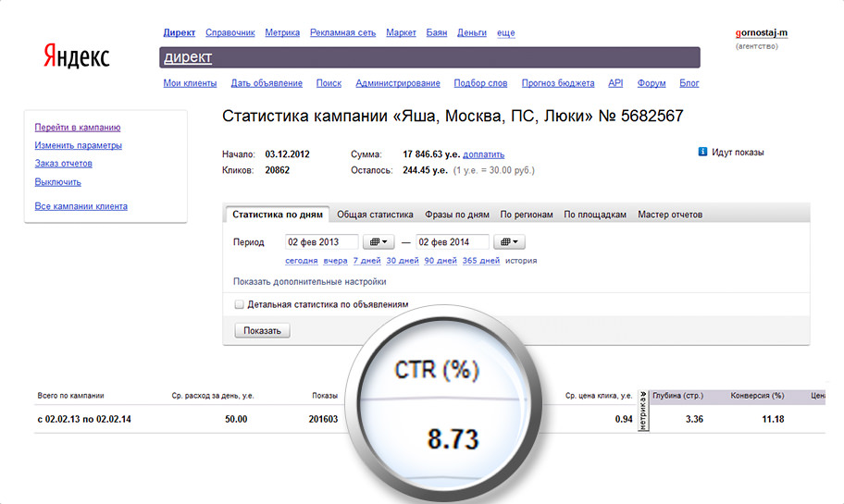Image resolution: width=844 pixels, height=504 pixels.
Task: Open the По регионам tab
Action: (x=527, y=215)
